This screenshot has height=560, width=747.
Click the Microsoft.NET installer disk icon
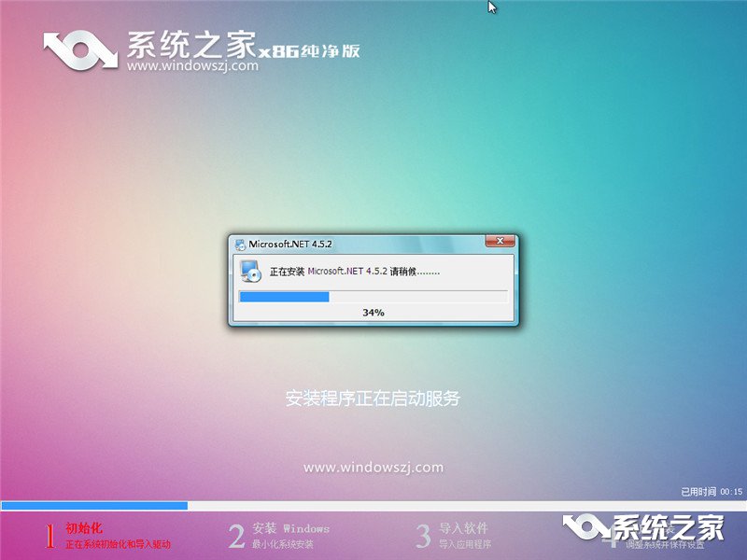(248, 273)
